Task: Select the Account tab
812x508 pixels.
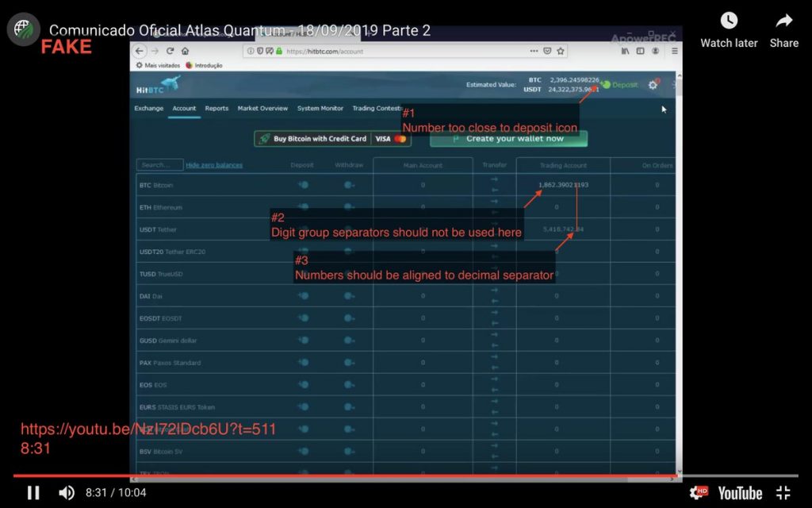Action: (x=184, y=108)
